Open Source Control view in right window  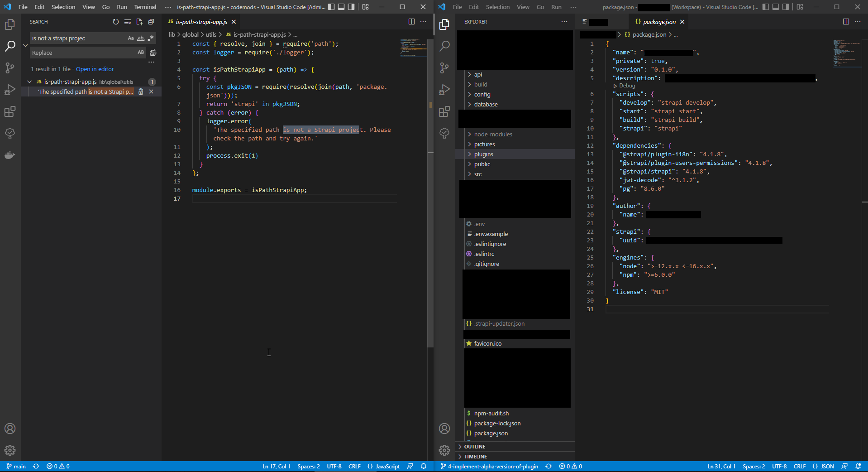444,68
